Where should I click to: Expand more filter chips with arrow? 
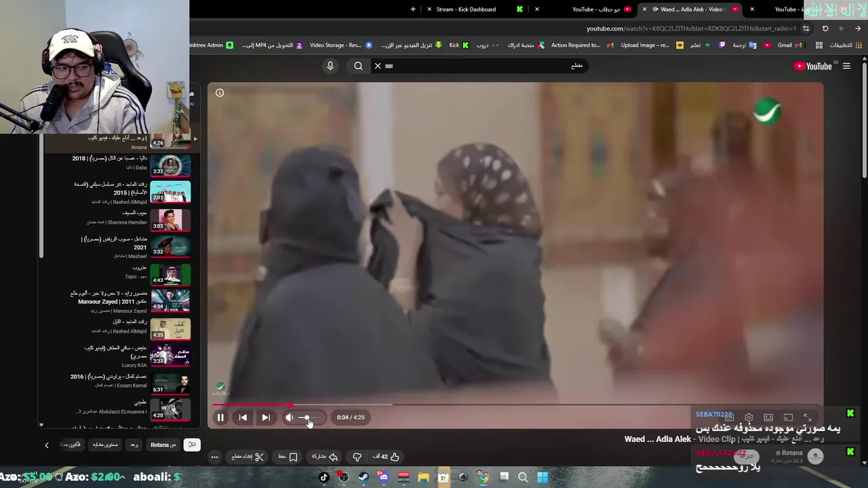[x=47, y=445]
